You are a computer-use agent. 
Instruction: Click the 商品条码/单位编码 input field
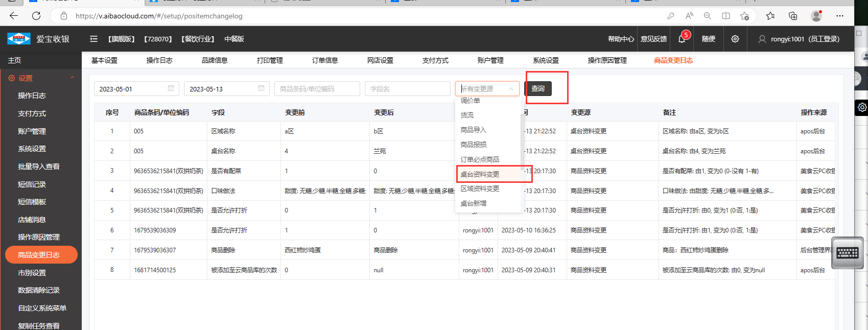point(317,89)
